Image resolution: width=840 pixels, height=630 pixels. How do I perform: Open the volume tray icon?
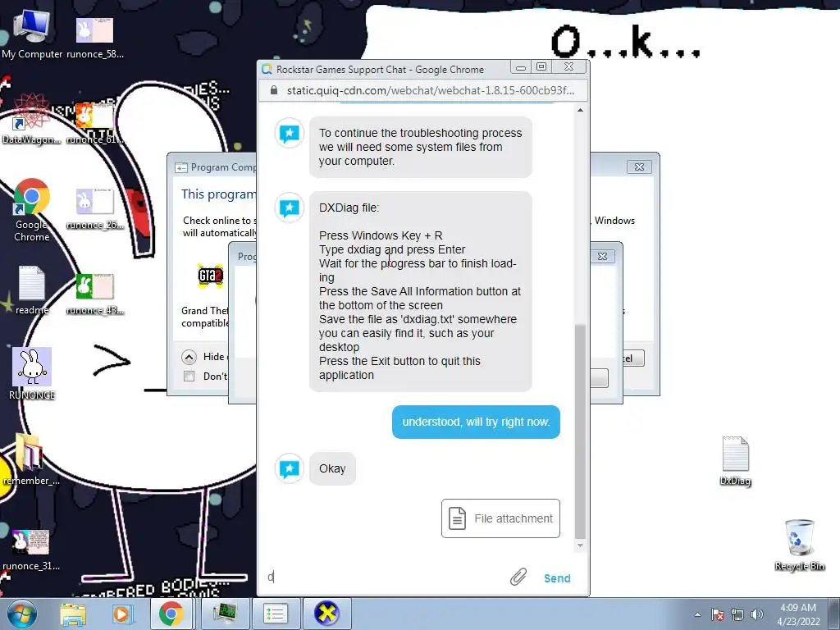[757, 614]
